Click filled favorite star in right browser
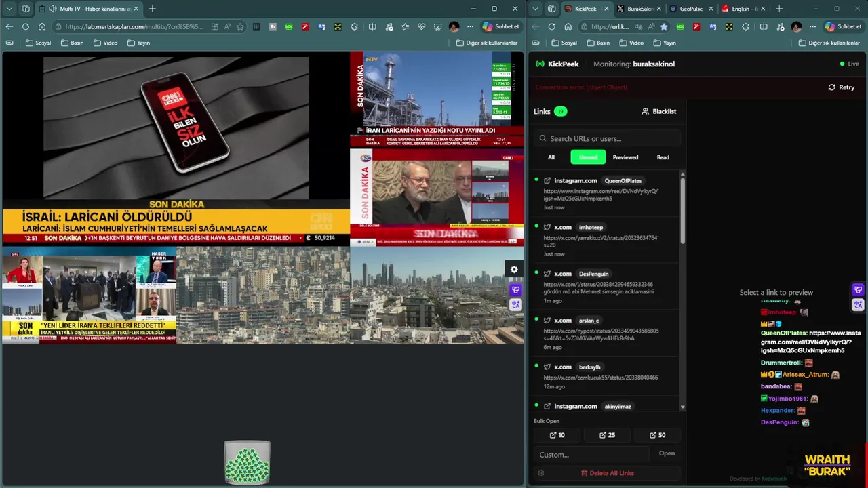 coord(663,26)
